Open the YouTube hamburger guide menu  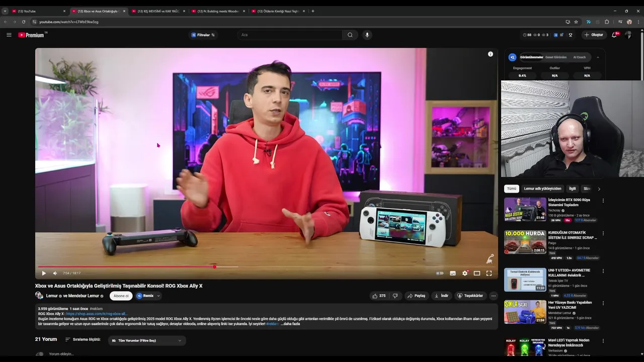pyautogui.click(x=9, y=35)
